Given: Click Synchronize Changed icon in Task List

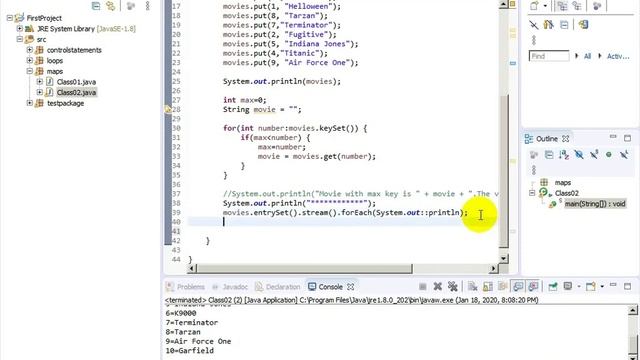Looking at the screenshot, I should tap(549, 24).
